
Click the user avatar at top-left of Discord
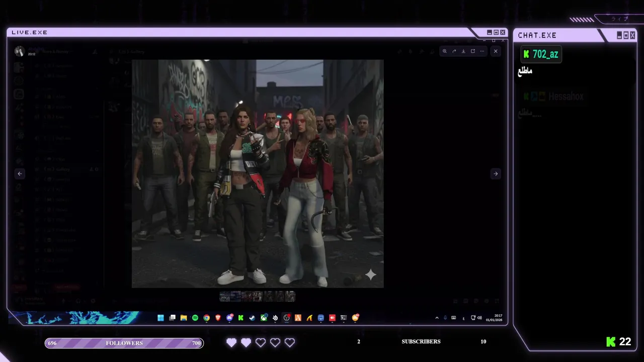[19, 51]
